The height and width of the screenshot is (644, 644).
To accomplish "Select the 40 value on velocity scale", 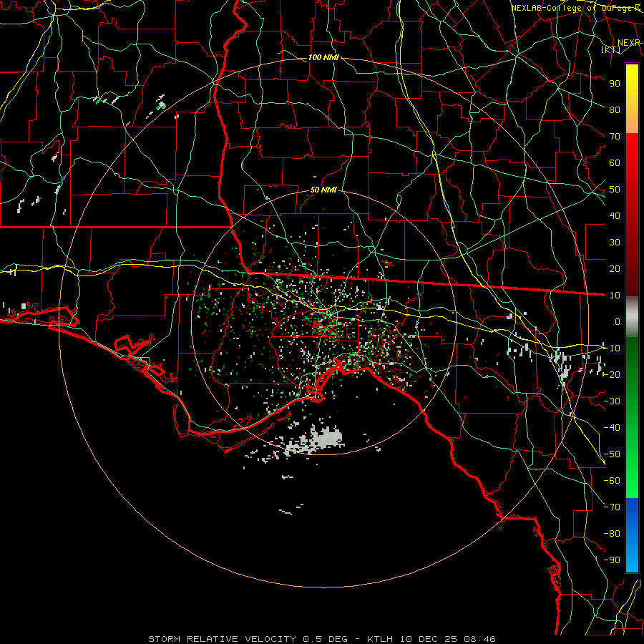I will point(615,215).
